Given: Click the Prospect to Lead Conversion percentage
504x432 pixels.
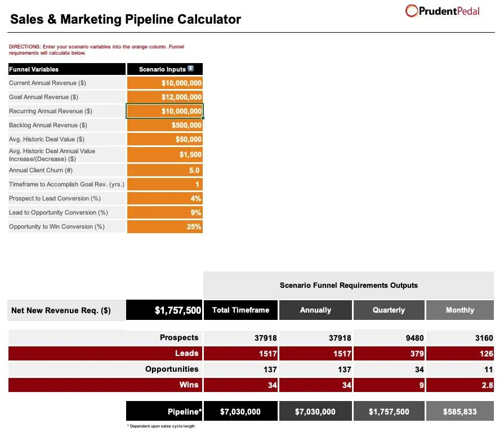Looking at the screenshot, I should click(x=164, y=198).
